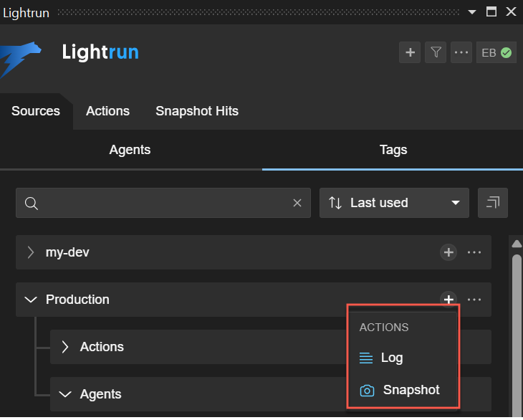Switch to Snapshot Hits tab
This screenshot has width=523, height=420.
coord(197,111)
